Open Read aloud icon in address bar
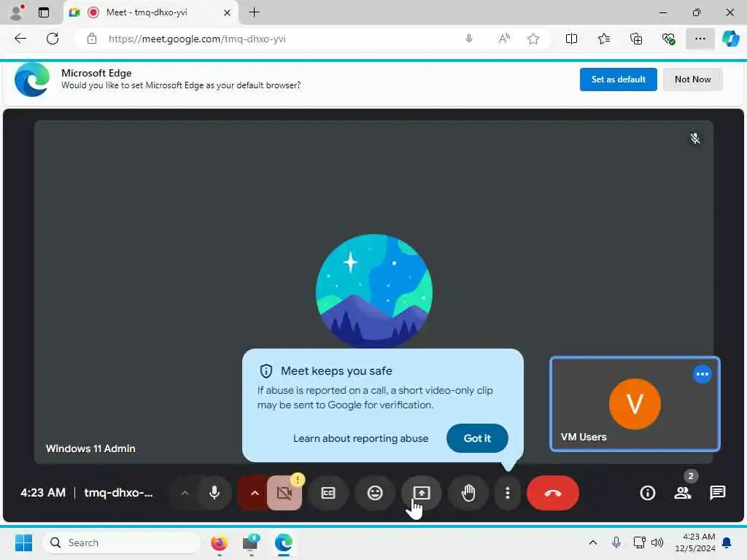Image resolution: width=747 pixels, height=560 pixels. click(503, 39)
